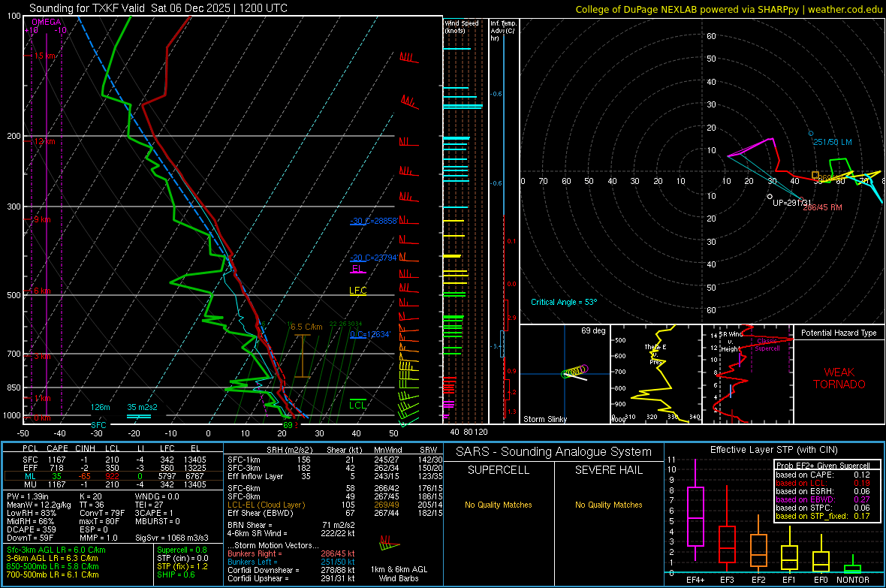Click the Corfidi Downshear = 278/88 kt line
Image resolution: width=886 pixels, height=588 pixels.
coord(291,570)
